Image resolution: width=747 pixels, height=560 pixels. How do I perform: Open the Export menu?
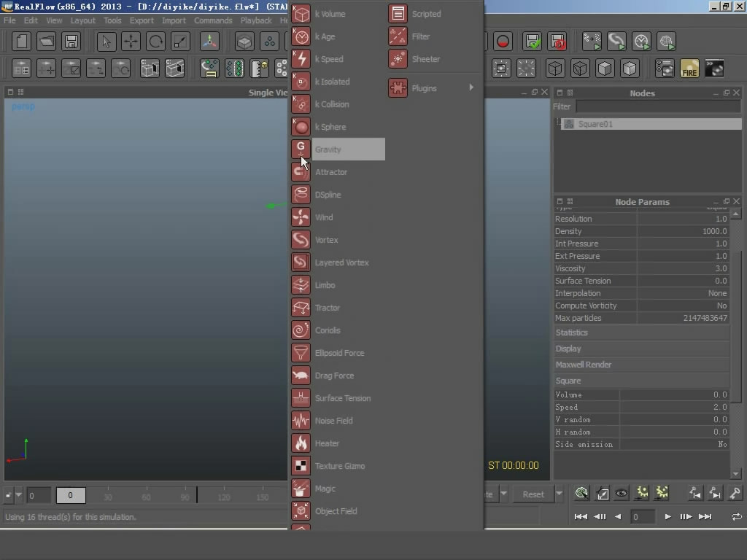142,20
